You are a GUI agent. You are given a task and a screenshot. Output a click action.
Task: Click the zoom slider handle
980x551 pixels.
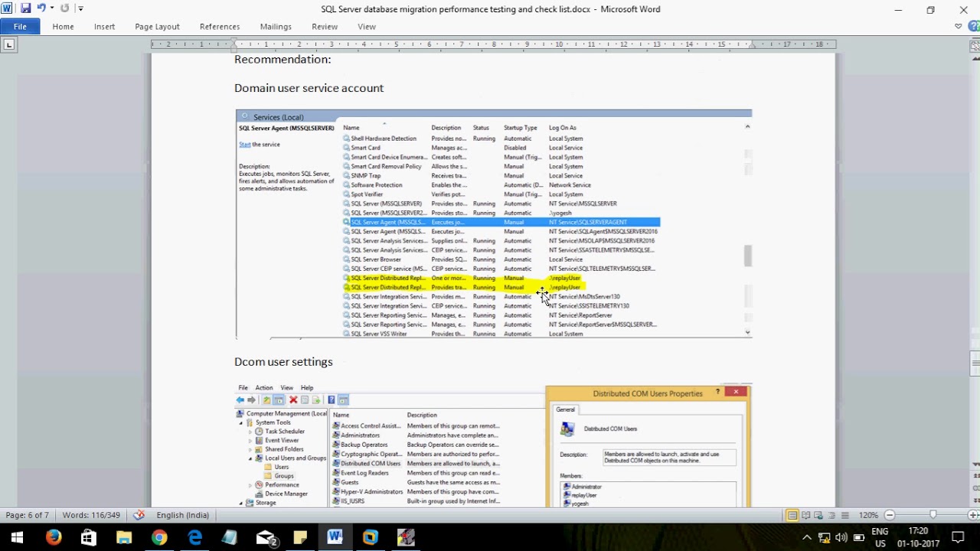933,515
